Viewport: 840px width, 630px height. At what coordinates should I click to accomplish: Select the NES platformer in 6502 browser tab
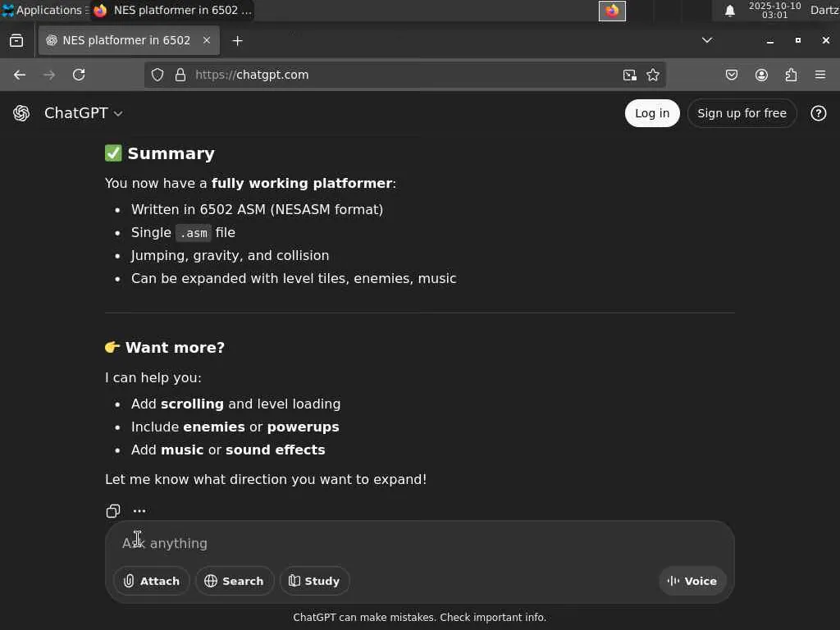[129, 40]
